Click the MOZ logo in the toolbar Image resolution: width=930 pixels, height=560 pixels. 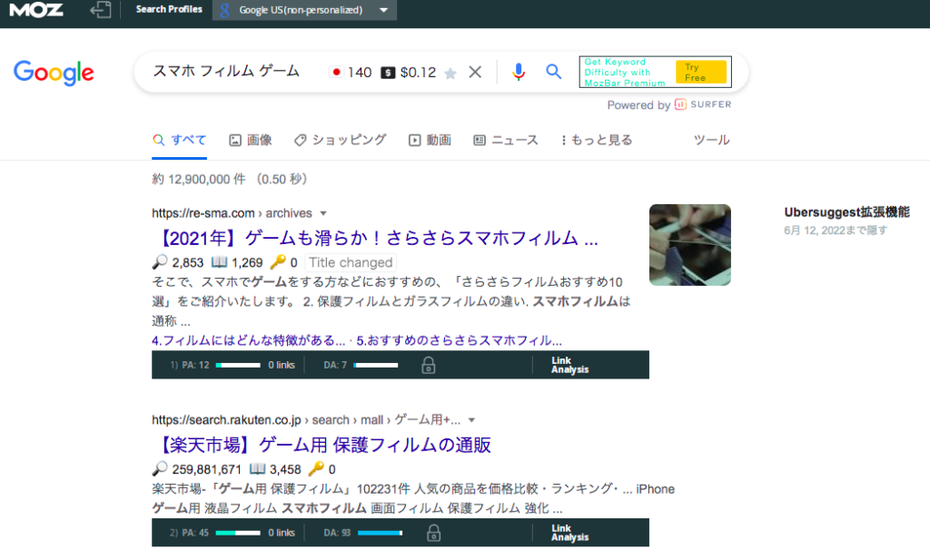pos(36,10)
